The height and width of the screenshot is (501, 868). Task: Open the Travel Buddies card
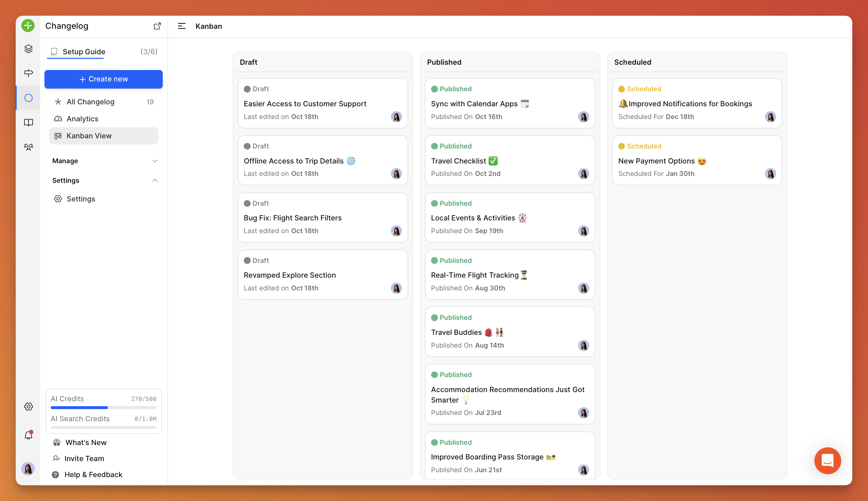510,332
